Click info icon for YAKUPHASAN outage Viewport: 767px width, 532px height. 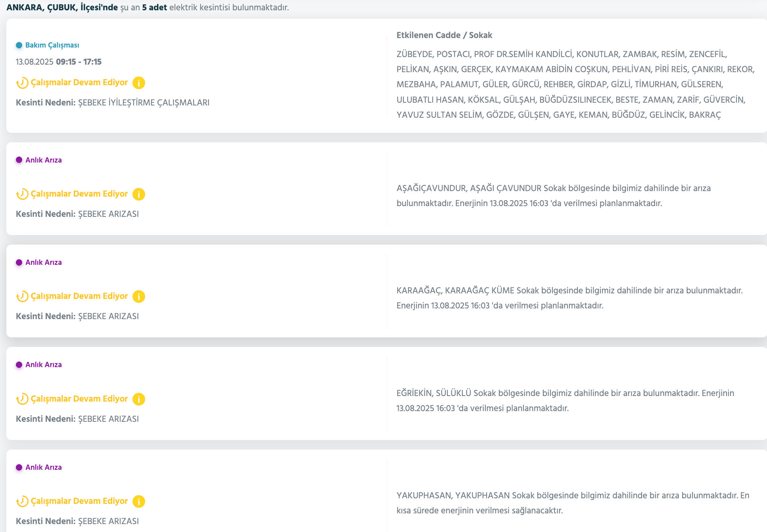pos(138,501)
